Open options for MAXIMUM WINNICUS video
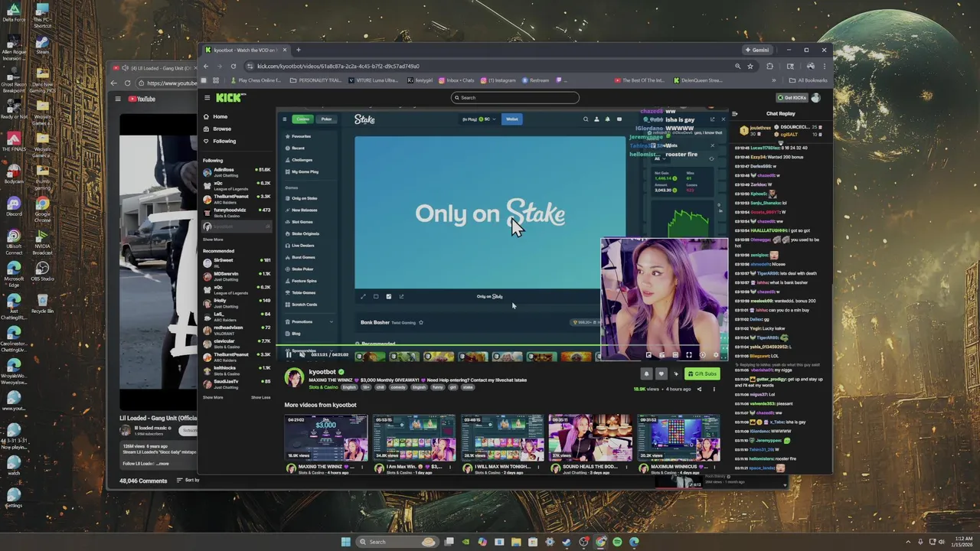This screenshot has height=551, width=980. [x=716, y=468]
